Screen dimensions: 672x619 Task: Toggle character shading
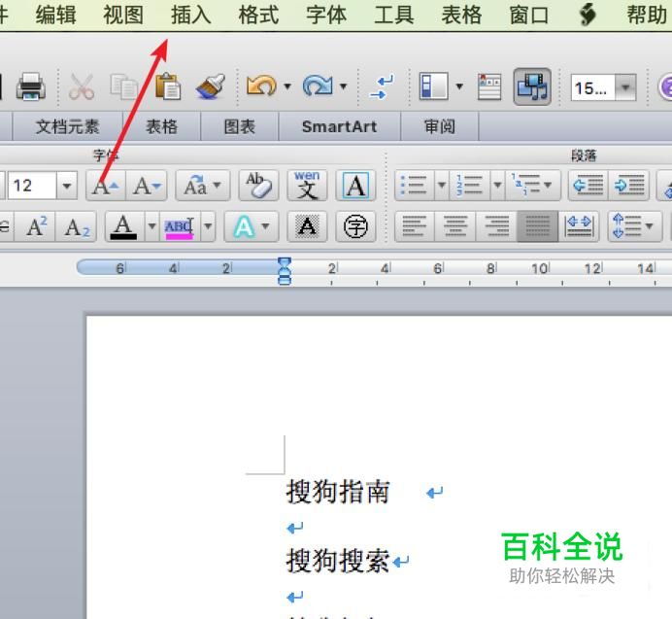click(x=307, y=226)
